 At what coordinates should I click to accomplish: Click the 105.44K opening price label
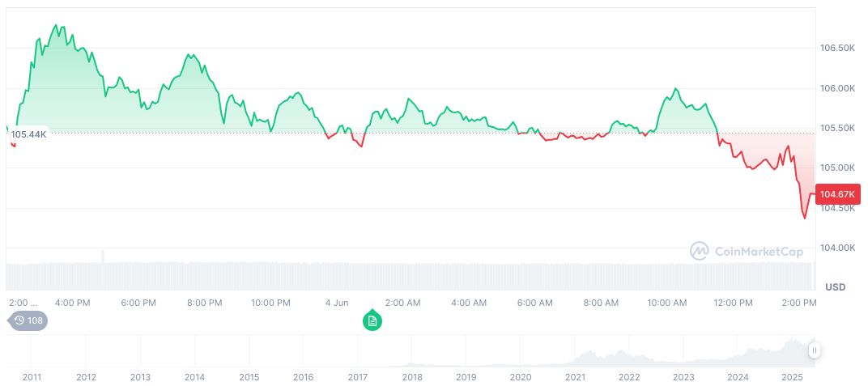28,134
